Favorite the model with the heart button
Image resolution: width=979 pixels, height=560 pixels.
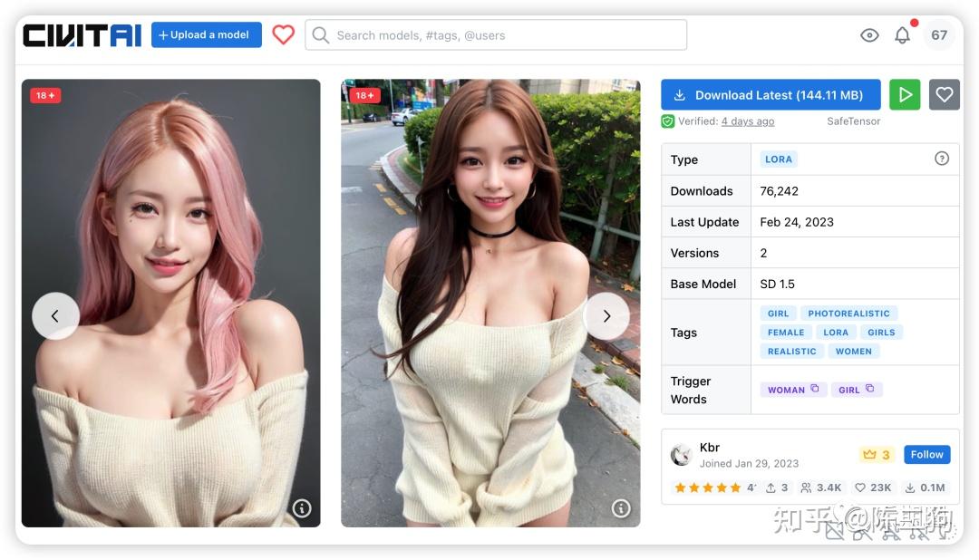click(945, 94)
